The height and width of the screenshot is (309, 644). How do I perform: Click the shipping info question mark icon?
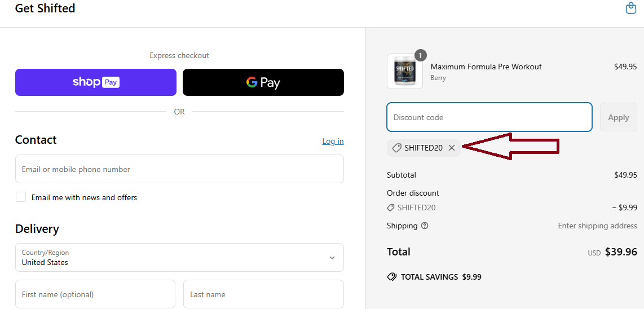(x=425, y=226)
